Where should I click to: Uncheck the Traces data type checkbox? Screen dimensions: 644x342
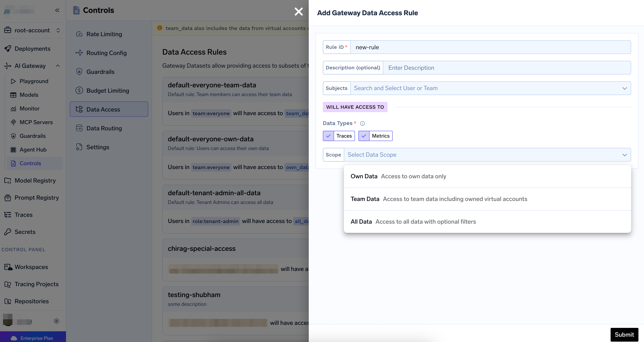(328, 136)
